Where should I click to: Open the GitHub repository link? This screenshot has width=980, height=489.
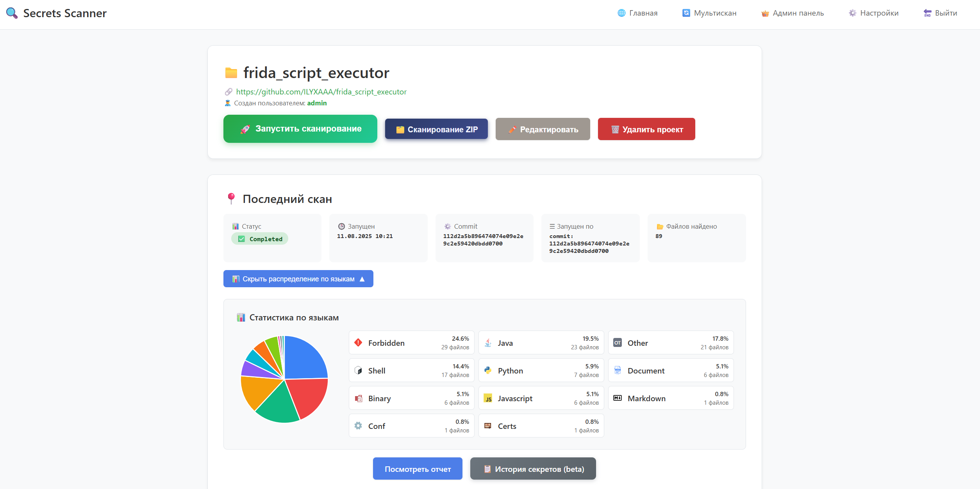(x=321, y=92)
